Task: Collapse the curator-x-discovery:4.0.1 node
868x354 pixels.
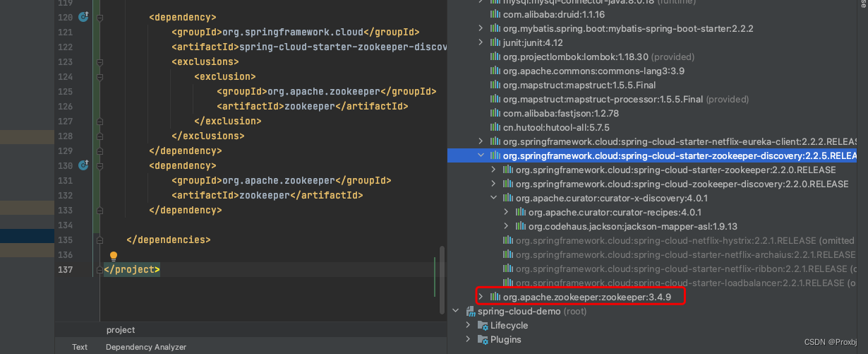Action: click(x=493, y=198)
